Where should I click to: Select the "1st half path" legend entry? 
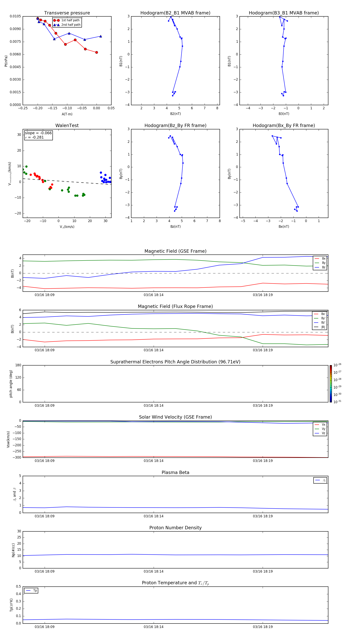(67, 20)
